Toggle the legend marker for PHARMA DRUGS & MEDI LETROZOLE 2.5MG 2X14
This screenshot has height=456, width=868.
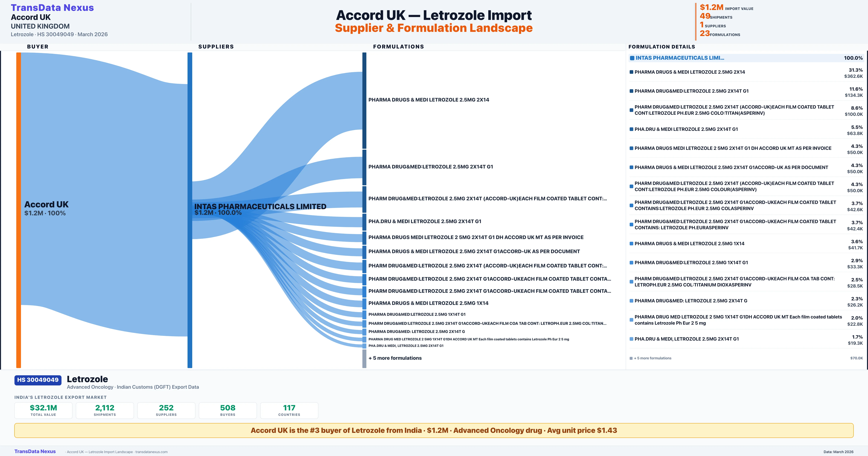pos(631,72)
